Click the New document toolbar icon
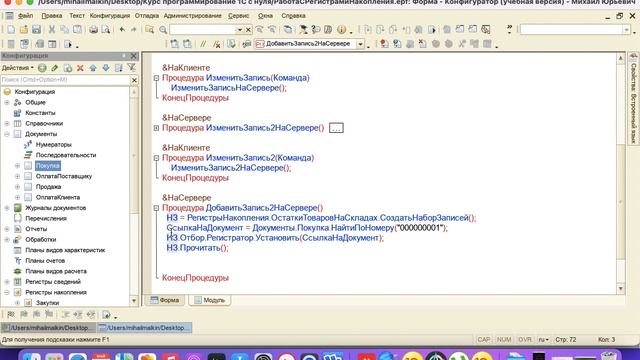 (x=11, y=29)
